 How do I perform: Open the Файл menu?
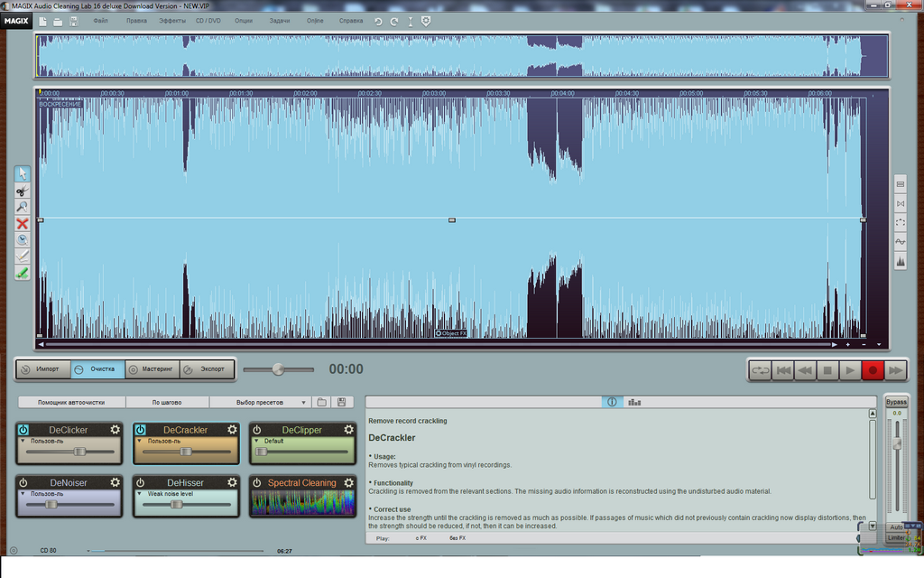(x=100, y=21)
